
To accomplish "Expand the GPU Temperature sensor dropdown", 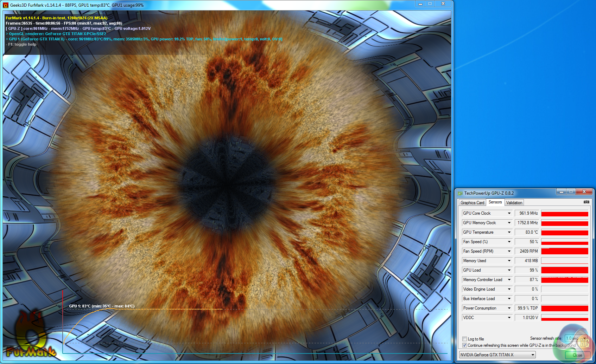I will 509,232.
